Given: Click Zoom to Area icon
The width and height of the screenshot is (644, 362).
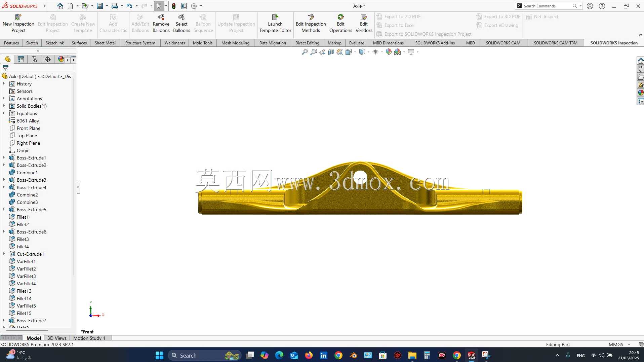Looking at the screenshot, I should point(314,52).
